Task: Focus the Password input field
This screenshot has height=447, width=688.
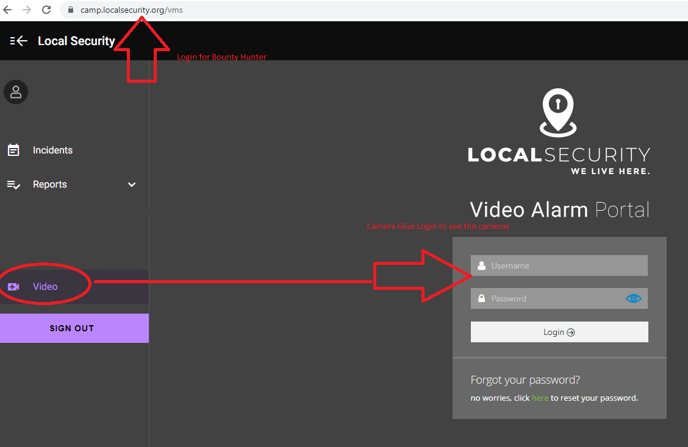Action: pyautogui.click(x=559, y=298)
